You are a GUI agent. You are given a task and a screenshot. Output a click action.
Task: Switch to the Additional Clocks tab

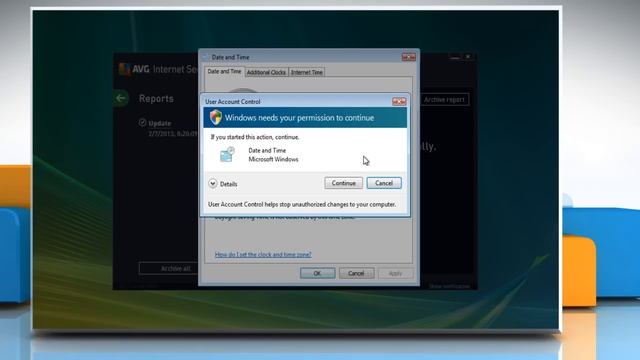click(x=266, y=72)
